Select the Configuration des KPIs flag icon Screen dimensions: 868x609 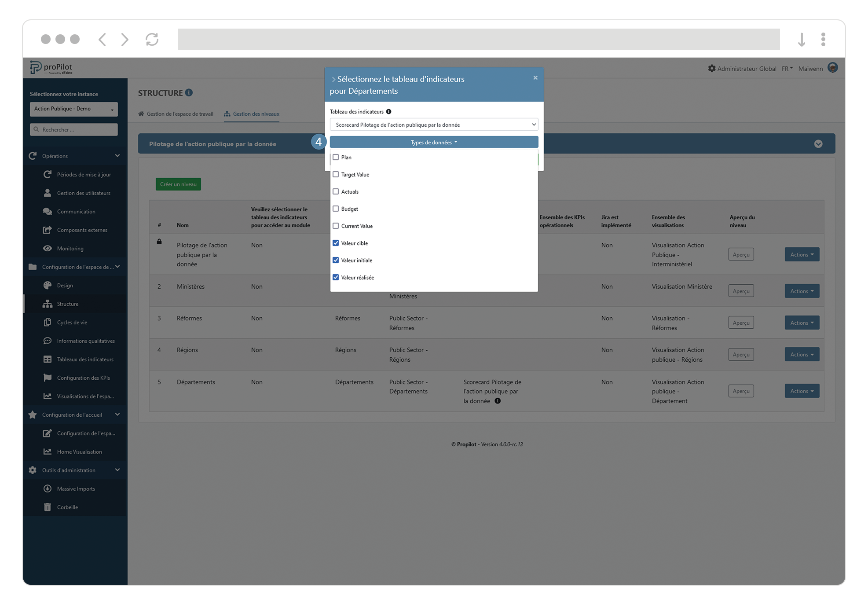(48, 378)
